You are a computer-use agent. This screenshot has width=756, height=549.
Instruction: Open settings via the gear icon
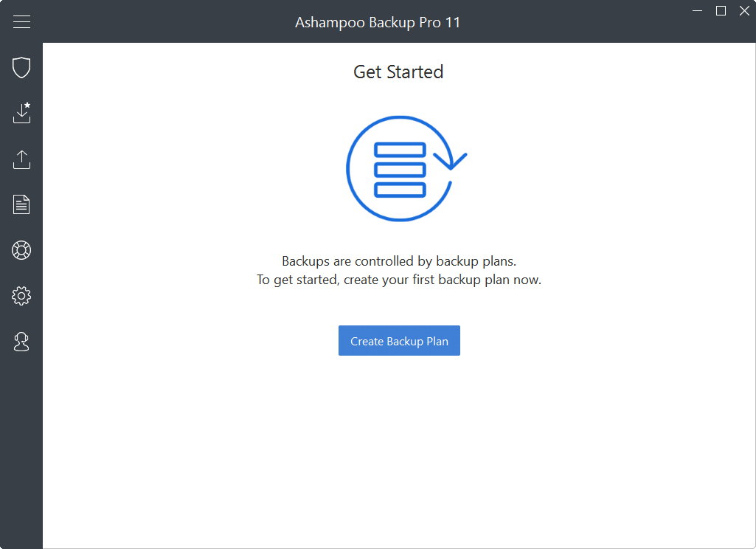(21, 296)
